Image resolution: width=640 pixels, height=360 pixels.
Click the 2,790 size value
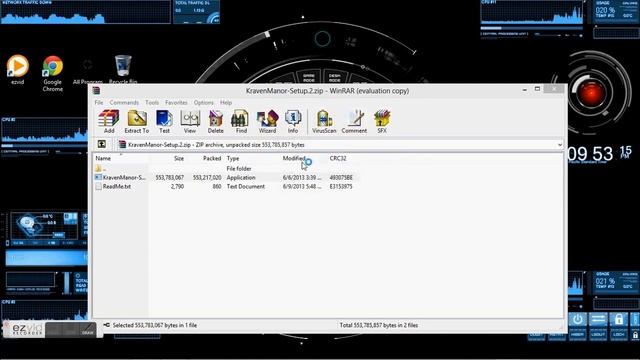(177, 187)
